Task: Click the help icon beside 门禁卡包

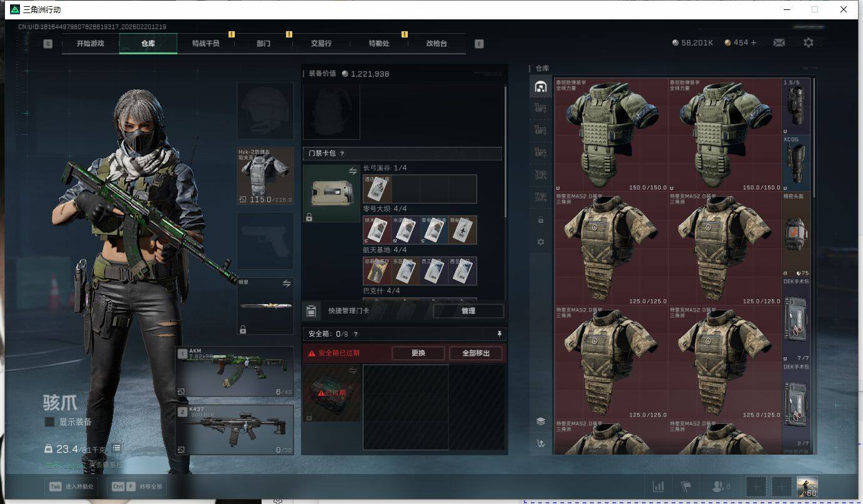Action: point(342,154)
